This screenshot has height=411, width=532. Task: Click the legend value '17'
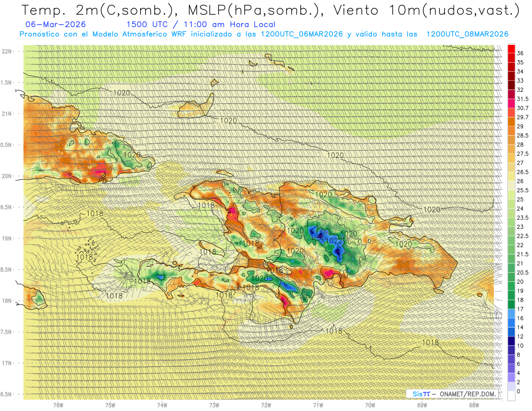(x=520, y=309)
